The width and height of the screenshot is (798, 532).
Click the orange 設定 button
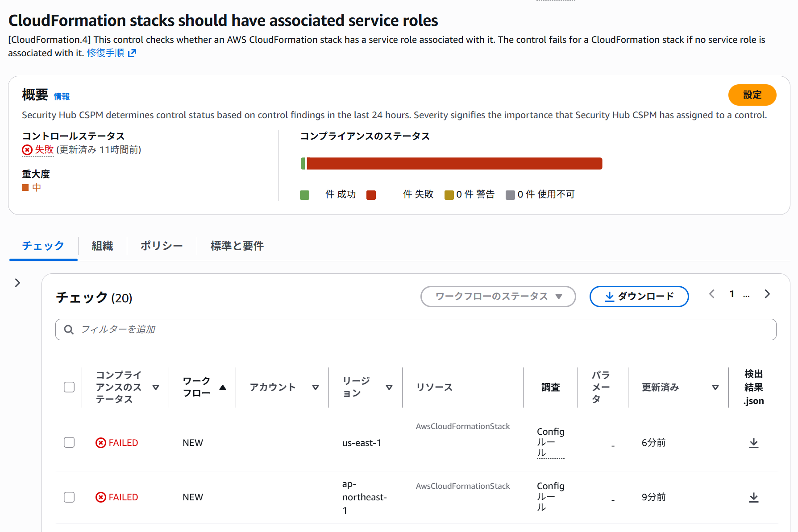(x=752, y=95)
